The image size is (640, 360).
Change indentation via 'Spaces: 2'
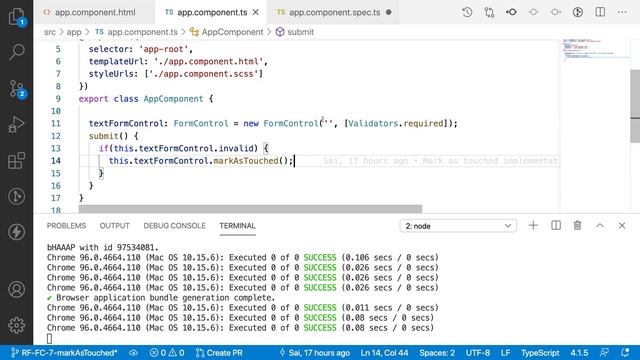click(x=437, y=353)
